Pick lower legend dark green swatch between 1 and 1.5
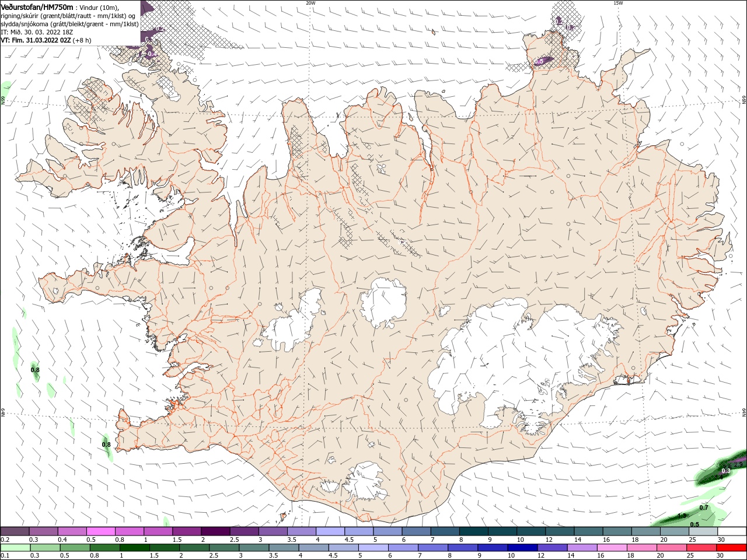 (x=134, y=548)
